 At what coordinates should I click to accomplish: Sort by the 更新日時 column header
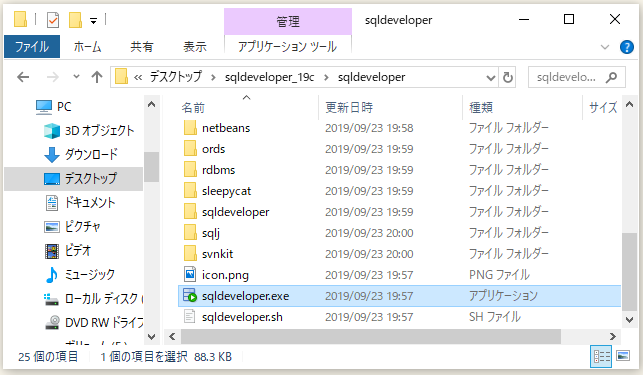click(x=349, y=107)
